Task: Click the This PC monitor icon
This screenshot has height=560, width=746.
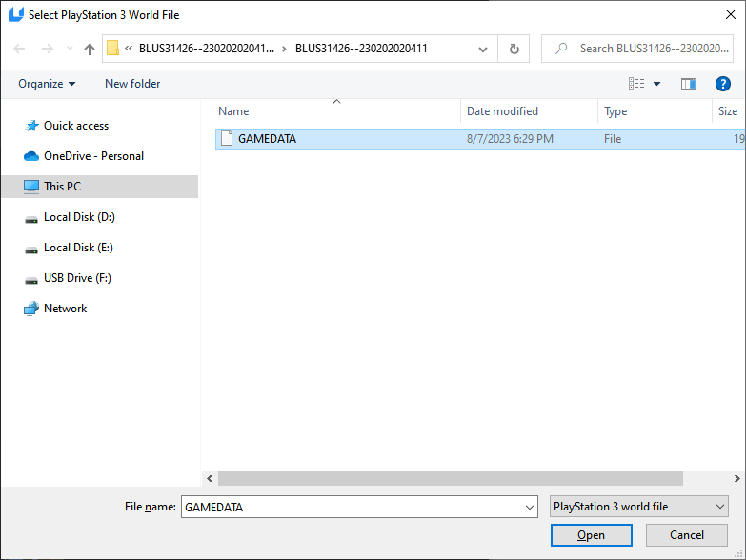Action: pos(31,187)
